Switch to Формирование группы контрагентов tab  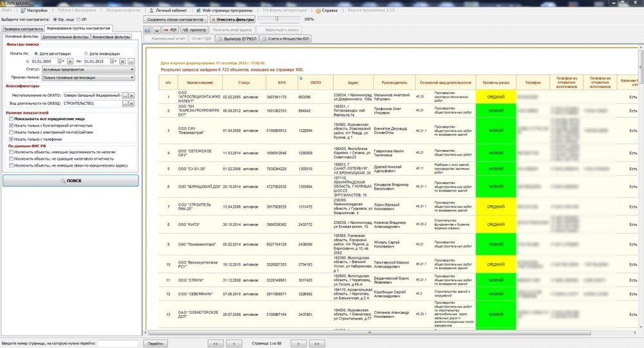79,28
